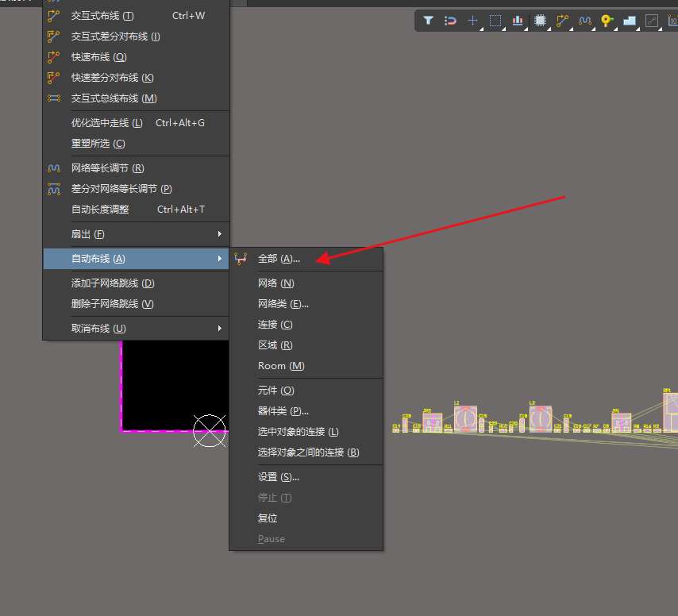This screenshot has height=616, width=678.
Task: Click 差分对网络等长调节 (P)
Action: point(136,189)
